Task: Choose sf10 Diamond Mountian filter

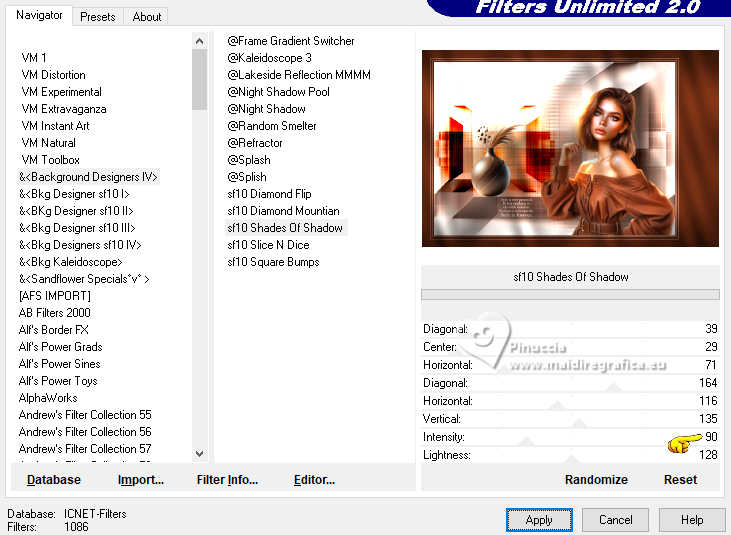Action: [x=283, y=211]
